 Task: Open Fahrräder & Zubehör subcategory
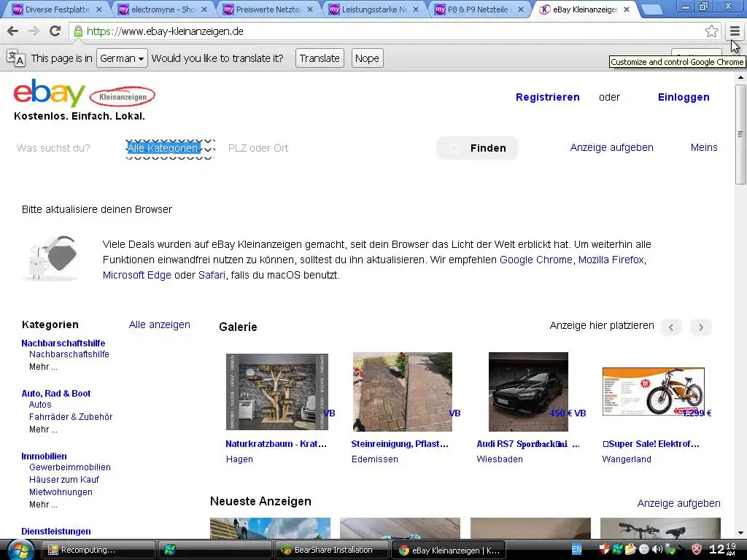pos(71,417)
